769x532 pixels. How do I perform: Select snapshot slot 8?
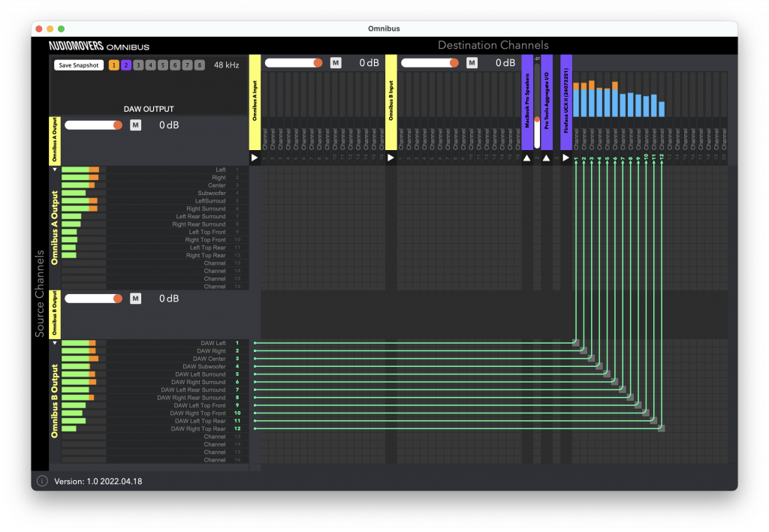click(x=199, y=65)
